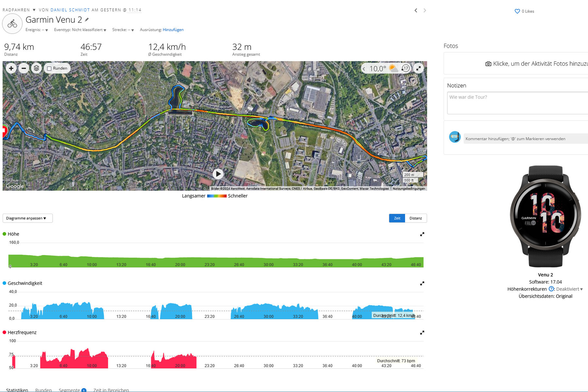Open the Eventtyp dropdown

80,30
